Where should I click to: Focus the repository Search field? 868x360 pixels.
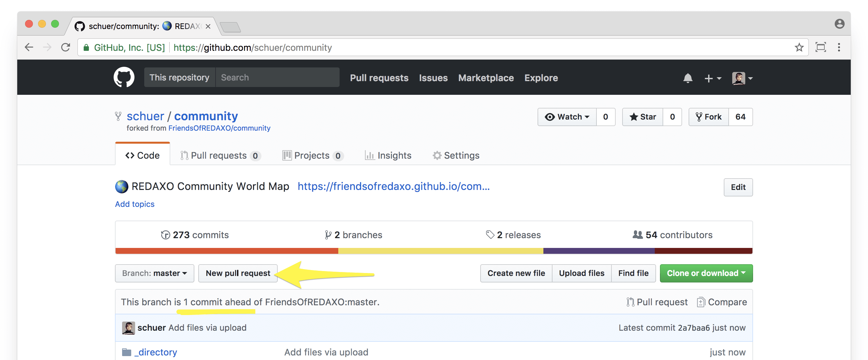tap(277, 78)
